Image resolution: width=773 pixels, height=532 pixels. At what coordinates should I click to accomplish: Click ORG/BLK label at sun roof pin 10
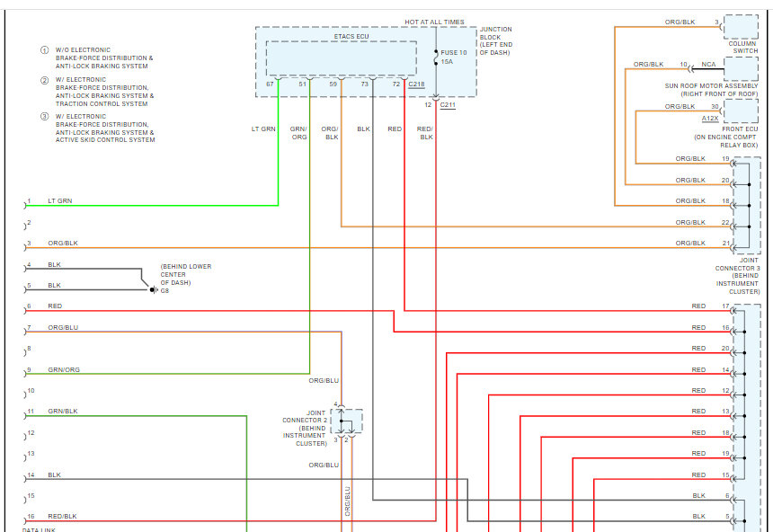pyautogui.click(x=648, y=65)
